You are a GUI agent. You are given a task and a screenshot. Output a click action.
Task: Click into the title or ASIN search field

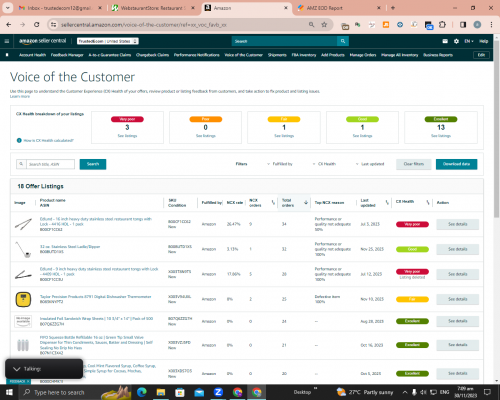tap(50, 164)
